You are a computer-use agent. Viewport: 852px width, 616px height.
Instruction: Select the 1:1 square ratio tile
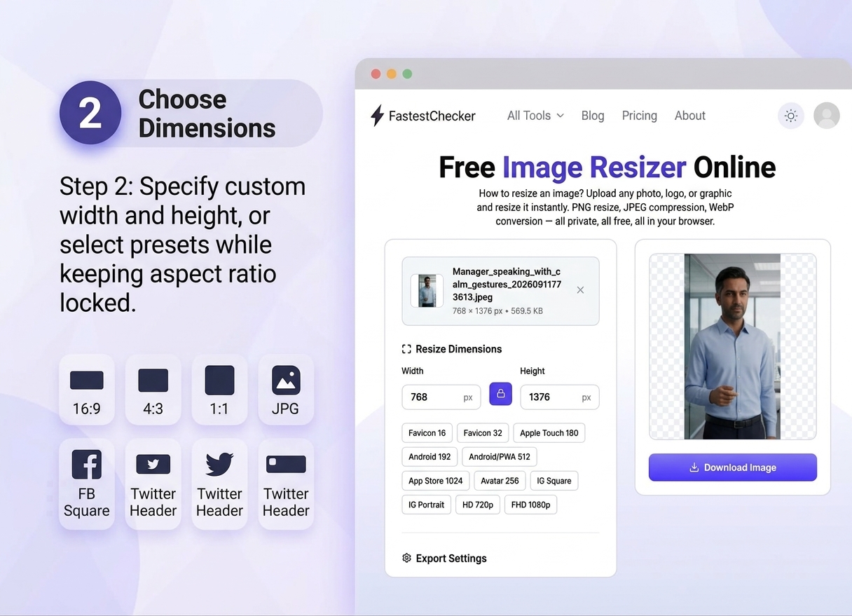219,390
